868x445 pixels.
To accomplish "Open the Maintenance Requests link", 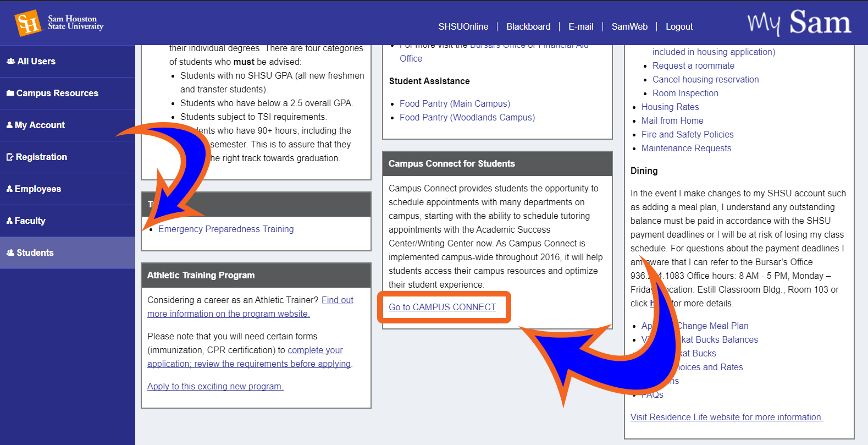I will tap(686, 148).
